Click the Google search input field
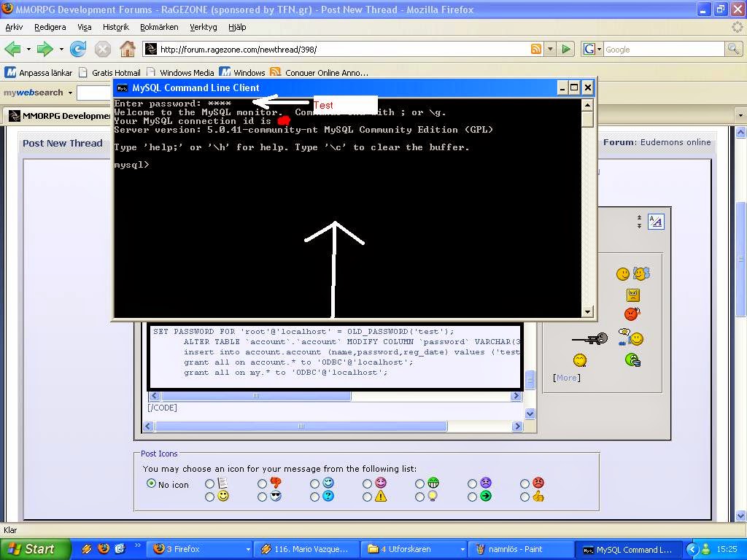Screen dimensions: 747x560 (x=664, y=49)
